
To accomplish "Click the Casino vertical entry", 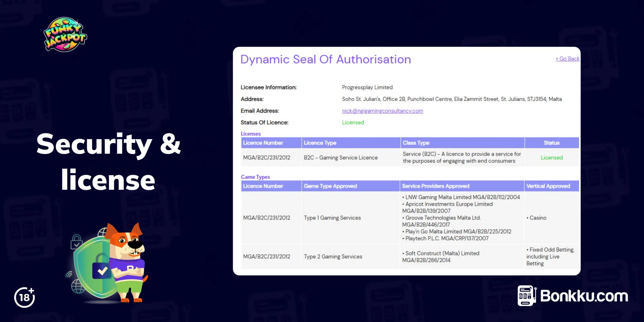I will tap(536, 218).
